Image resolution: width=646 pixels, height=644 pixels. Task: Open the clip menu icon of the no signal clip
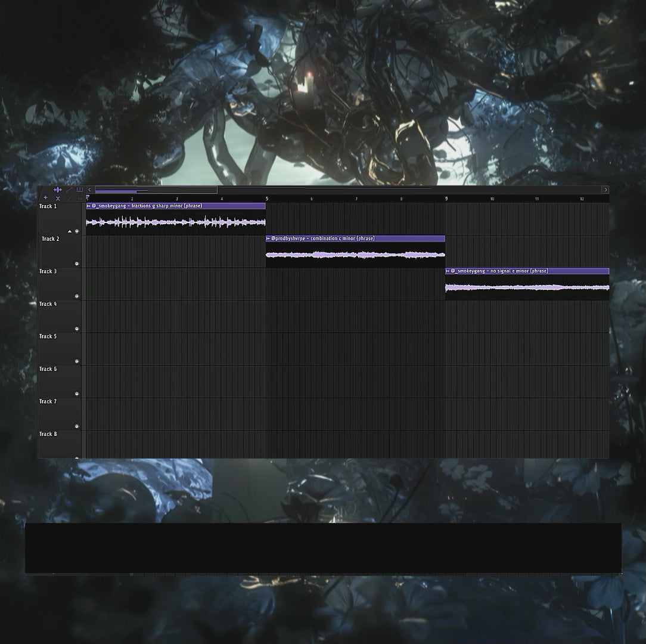point(448,271)
